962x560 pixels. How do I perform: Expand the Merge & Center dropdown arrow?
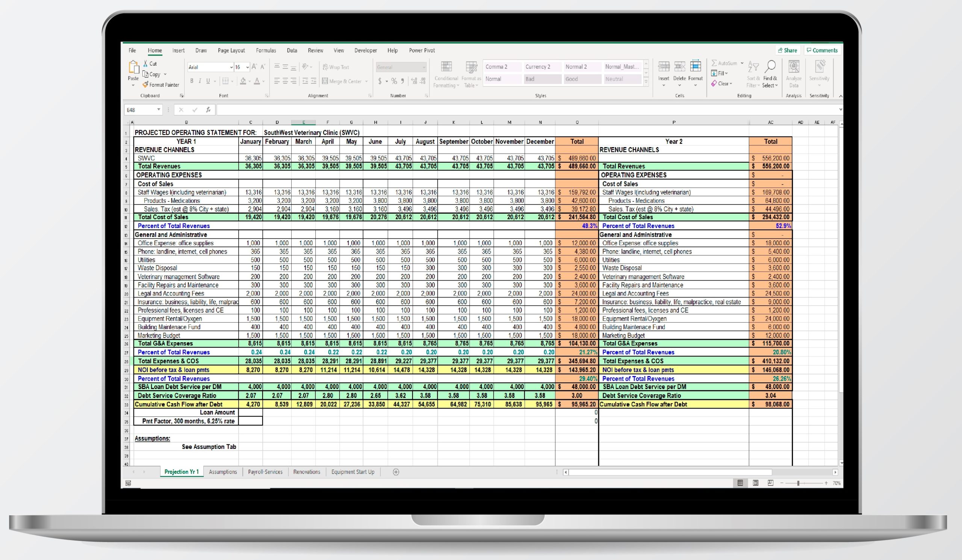[x=366, y=81]
